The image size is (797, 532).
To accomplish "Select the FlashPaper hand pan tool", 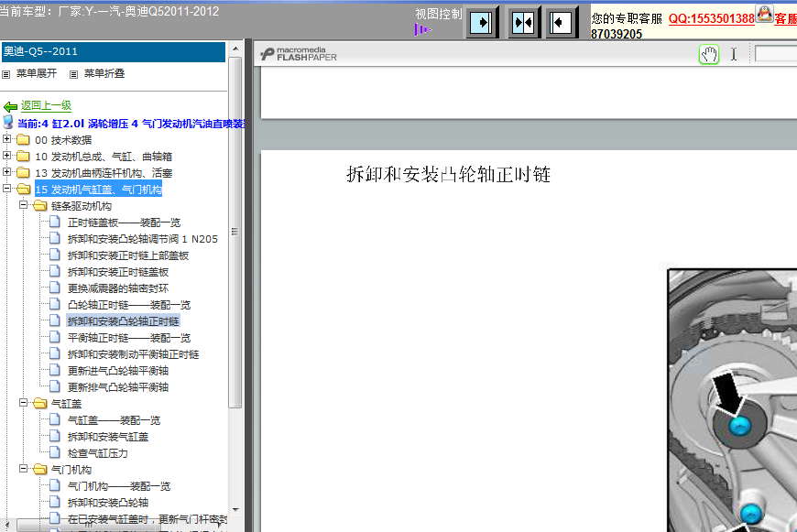I will pyautogui.click(x=709, y=54).
